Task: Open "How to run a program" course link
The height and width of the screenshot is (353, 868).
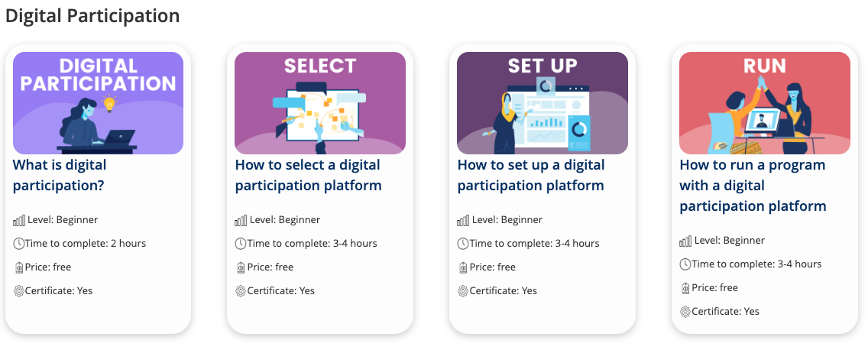Action: coord(753,186)
